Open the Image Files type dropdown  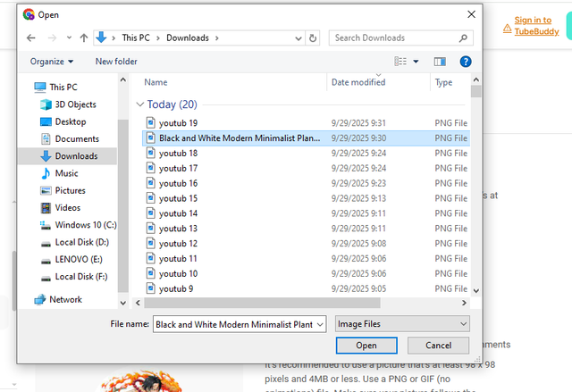coord(402,324)
